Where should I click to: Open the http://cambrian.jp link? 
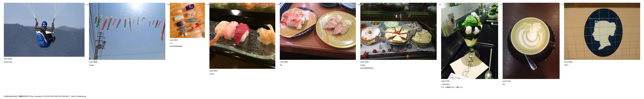78,96
